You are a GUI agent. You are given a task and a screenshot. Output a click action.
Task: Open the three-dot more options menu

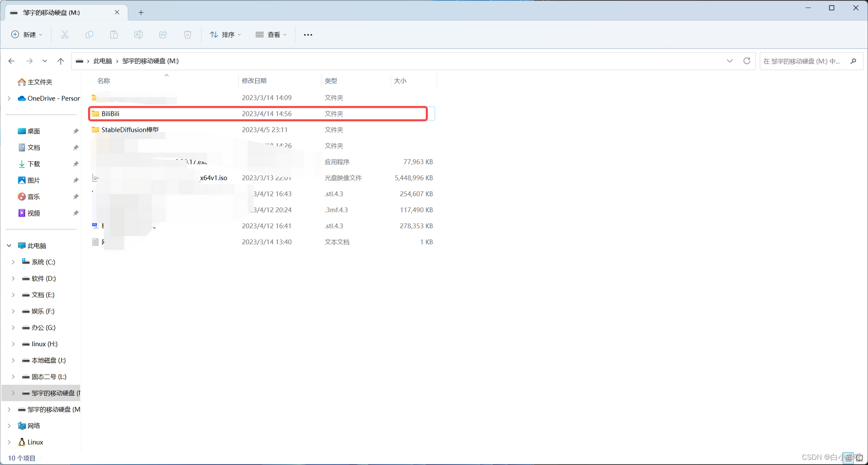coord(308,35)
